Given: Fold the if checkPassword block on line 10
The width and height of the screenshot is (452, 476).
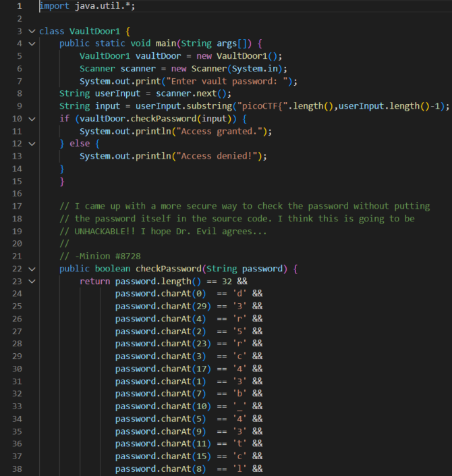Looking at the screenshot, I should click(32, 119).
